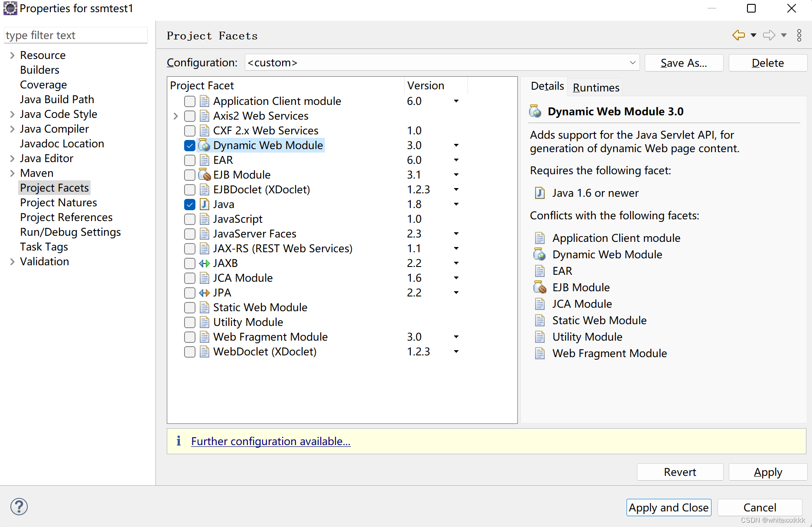This screenshot has width=812, height=527.
Task: Click the Application Client module document icon in facet list
Action: click(205, 101)
